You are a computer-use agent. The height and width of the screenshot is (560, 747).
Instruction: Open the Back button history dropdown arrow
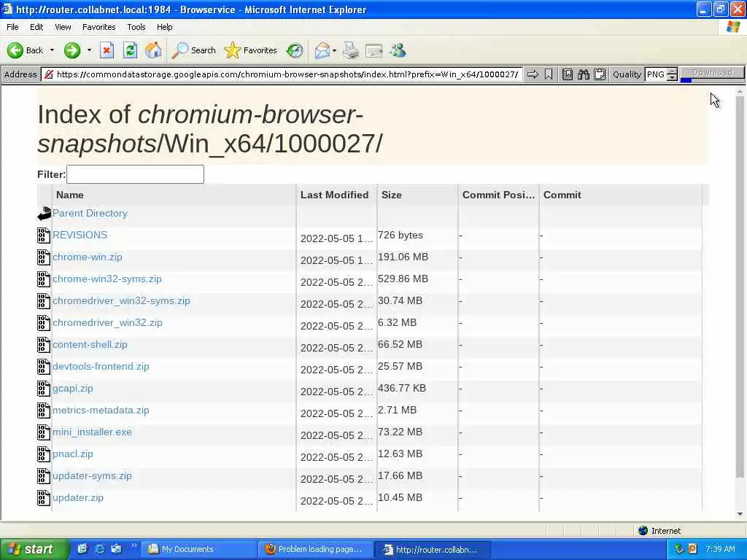tap(52, 50)
